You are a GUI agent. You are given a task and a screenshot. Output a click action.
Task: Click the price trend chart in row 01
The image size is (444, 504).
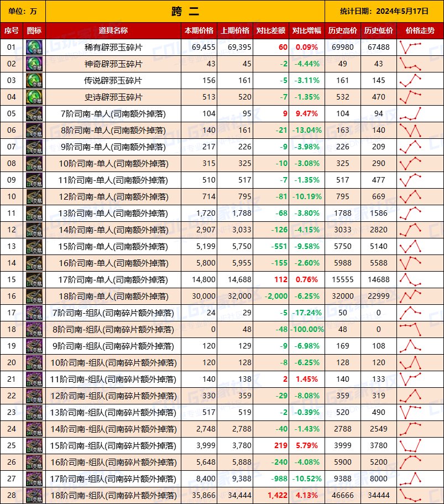[410, 47]
